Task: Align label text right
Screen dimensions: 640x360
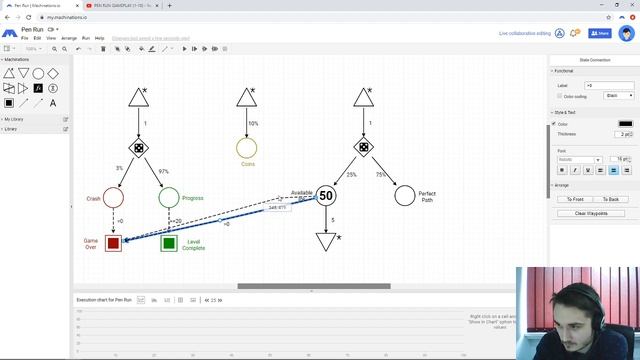Action: point(626,170)
